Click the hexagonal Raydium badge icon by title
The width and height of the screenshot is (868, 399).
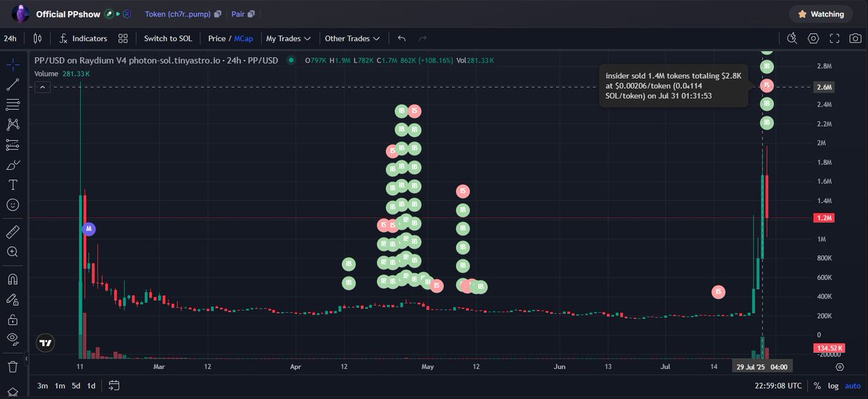click(x=127, y=14)
